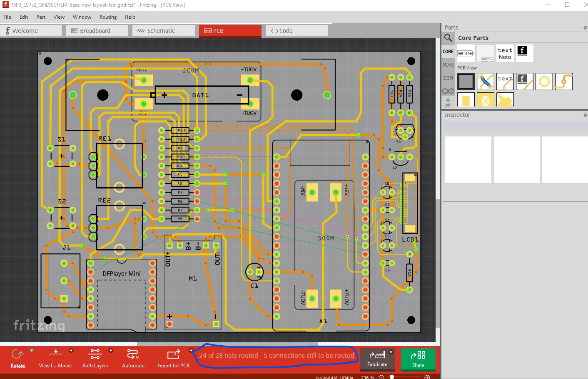Toggle View from Above

[x=55, y=358]
